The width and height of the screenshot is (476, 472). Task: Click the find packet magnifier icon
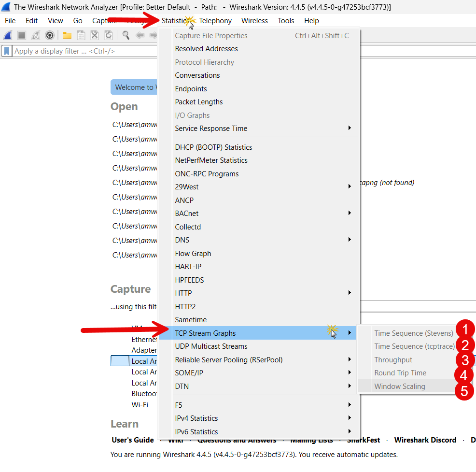coord(126,35)
